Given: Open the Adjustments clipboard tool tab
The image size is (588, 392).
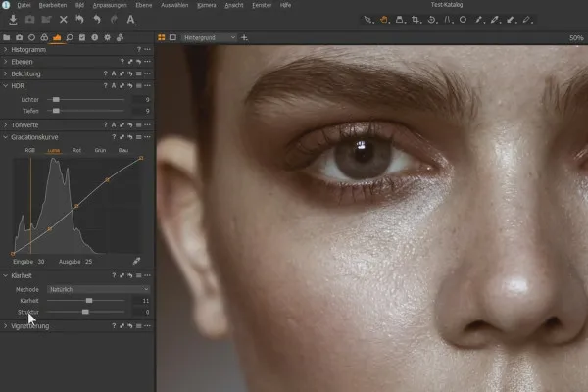Looking at the screenshot, I should click(x=82, y=37).
